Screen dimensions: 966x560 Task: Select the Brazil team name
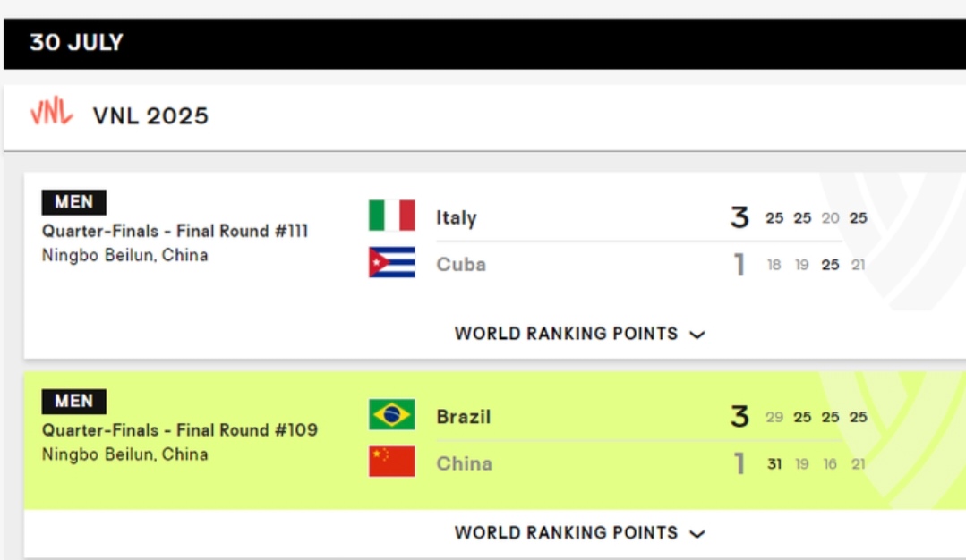463,417
